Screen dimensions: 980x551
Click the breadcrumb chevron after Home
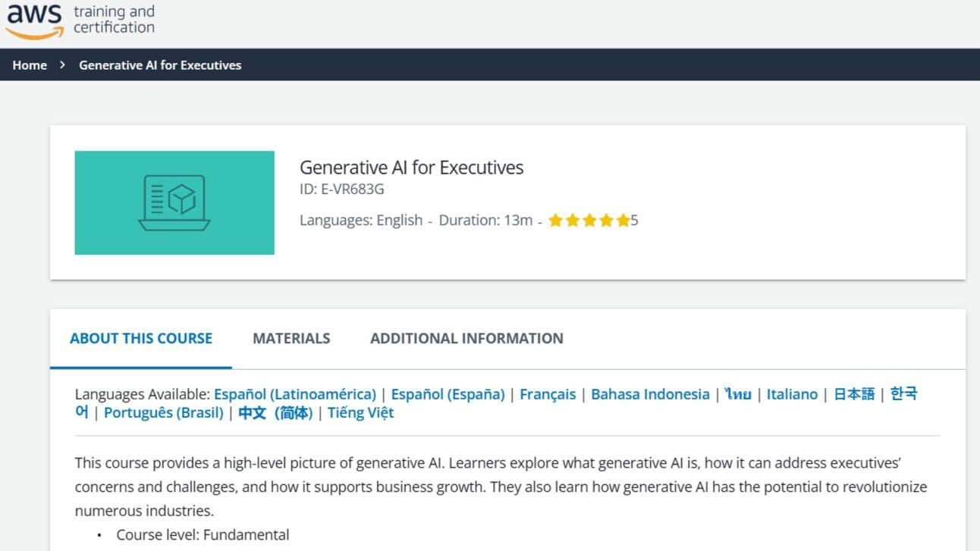point(63,65)
